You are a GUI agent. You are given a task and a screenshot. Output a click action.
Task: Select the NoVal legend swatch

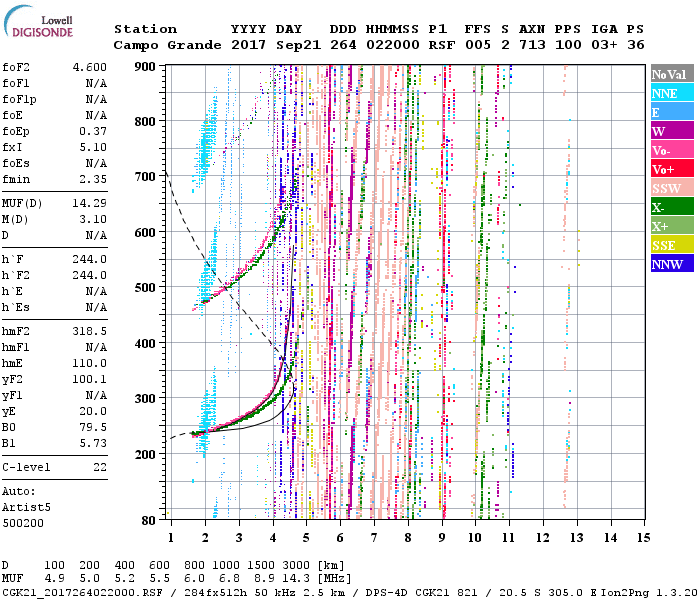click(x=670, y=74)
